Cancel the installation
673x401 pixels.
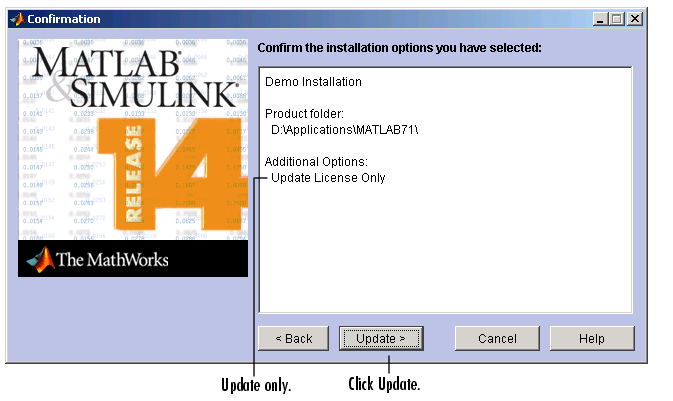(x=497, y=338)
